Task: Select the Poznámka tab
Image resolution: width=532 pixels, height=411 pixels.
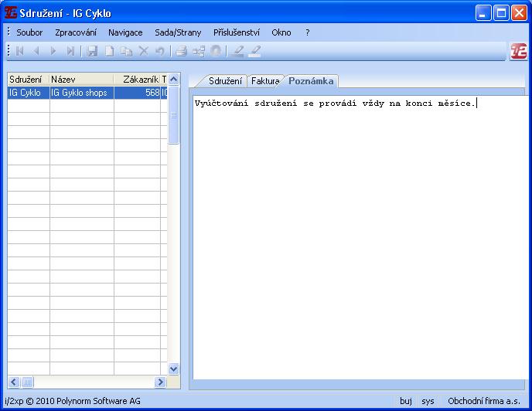Action: pyautogui.click(x=311, y=81)
